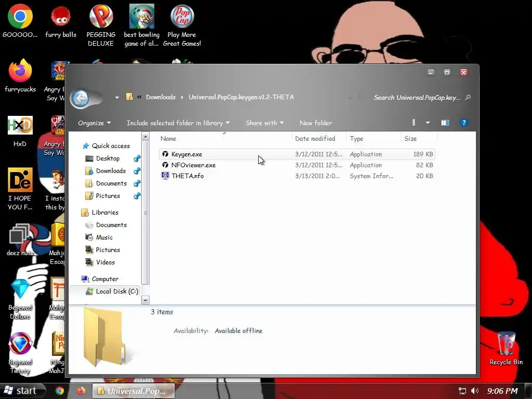Image resolution: width=532 pixels, height=399 pixels.
Task: Click the navigation pane scrollbar thumb
Action: pos(145,212)
